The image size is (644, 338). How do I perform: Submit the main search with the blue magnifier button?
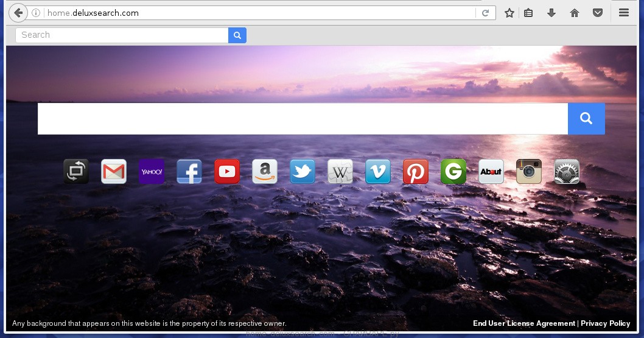click(x=586, y=119)
